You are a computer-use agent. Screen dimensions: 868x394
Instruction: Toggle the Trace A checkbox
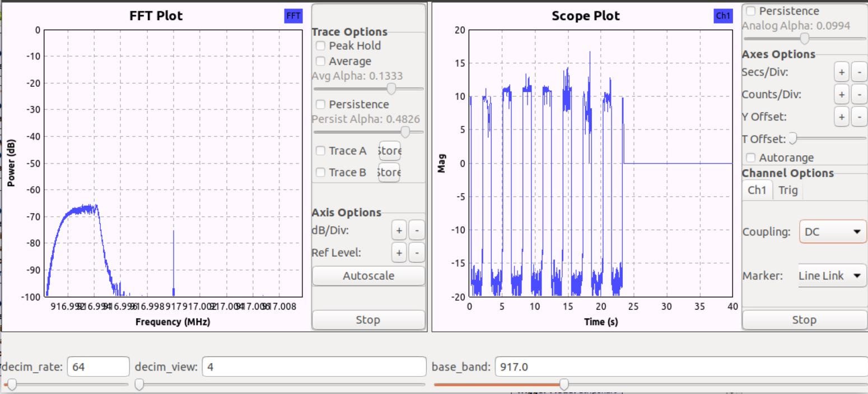[x=321, y=151]
